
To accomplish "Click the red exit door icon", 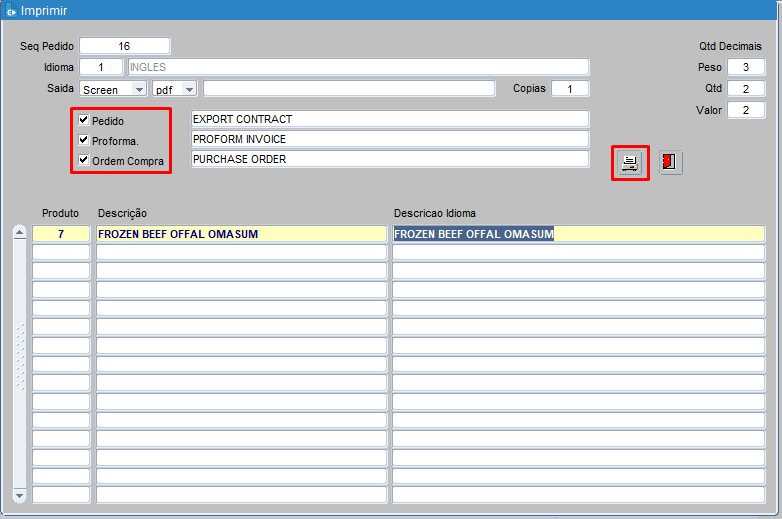I will coord(670,163).
